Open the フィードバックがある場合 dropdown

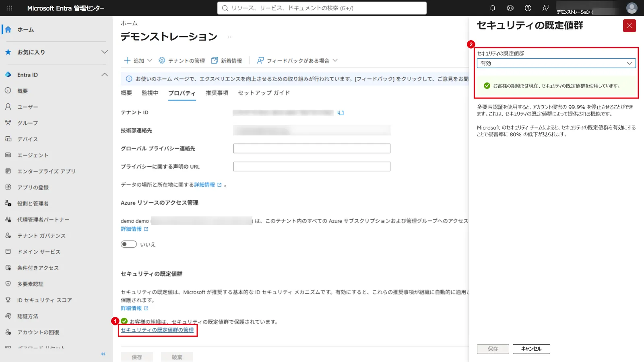[x=297, y=61]
